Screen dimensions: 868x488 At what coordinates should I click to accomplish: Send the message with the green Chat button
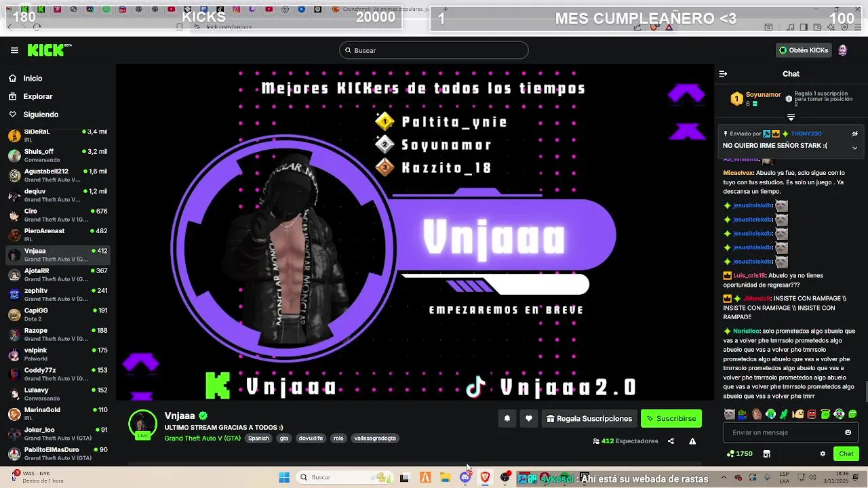[846, 454]
